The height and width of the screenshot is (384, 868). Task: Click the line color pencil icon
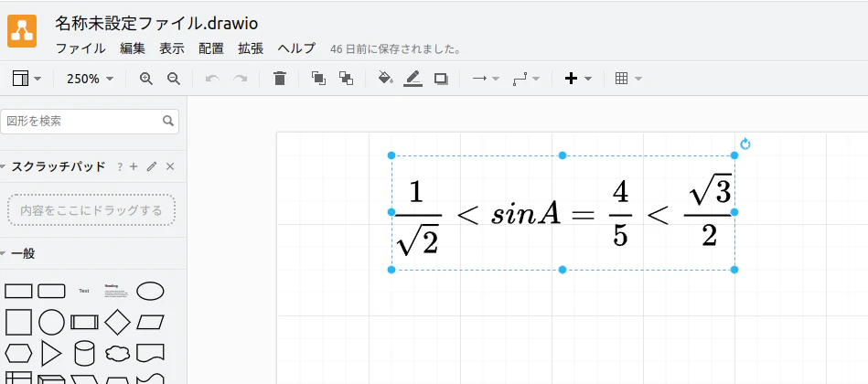pos(413,79)
